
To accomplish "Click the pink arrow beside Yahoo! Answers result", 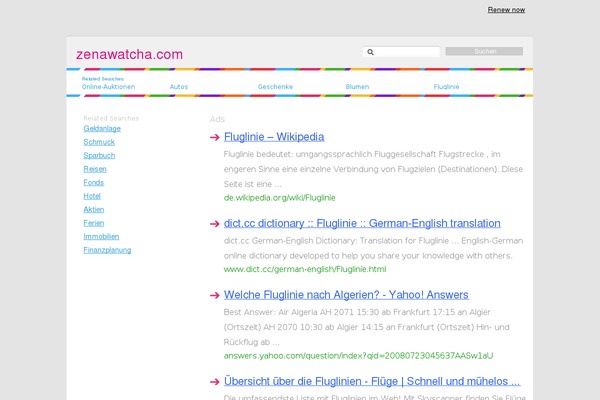I will pyautogui.click(x=215, y=296).
